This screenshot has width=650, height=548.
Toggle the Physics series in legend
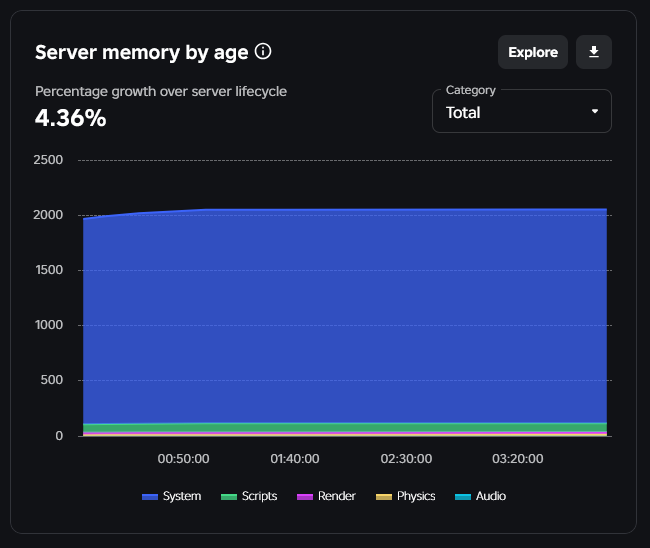[405, 496]
